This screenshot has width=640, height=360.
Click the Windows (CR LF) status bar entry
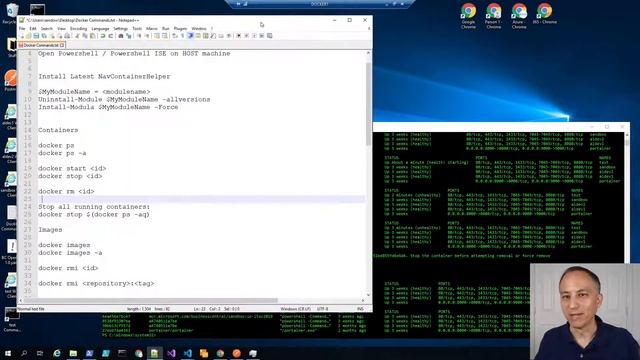tap(296, 309)
